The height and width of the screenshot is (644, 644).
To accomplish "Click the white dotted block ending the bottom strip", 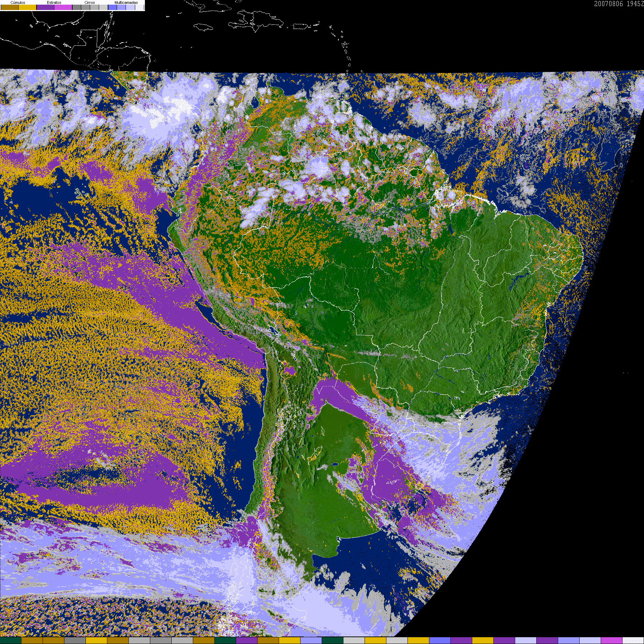I will point(633,640).
